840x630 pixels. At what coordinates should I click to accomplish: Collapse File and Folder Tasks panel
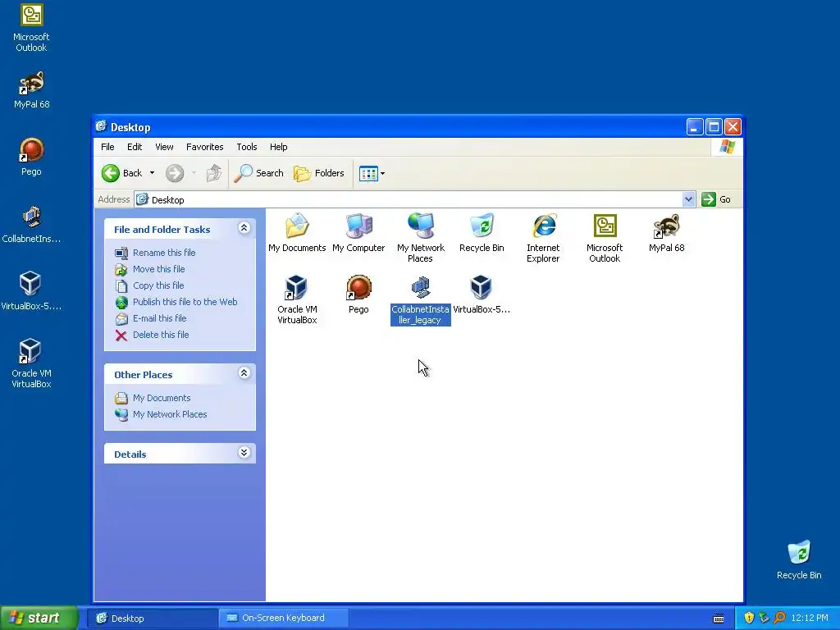tap(244, 228)
